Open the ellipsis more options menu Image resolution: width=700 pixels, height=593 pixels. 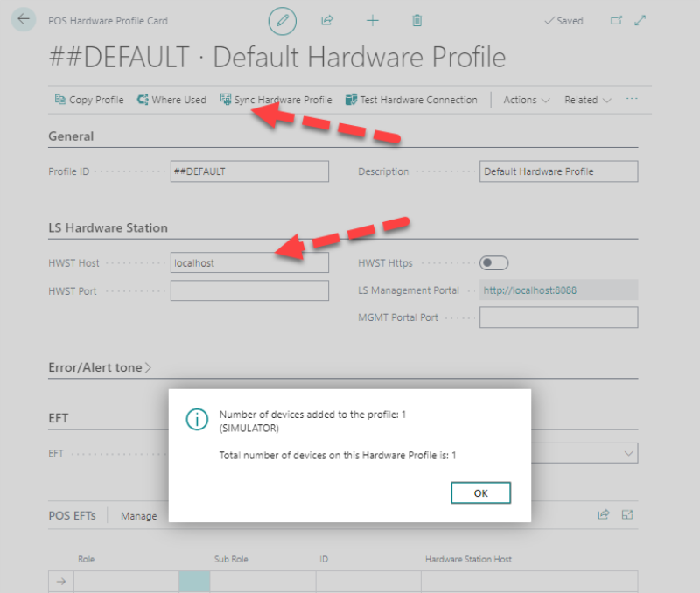click(632, 100)
